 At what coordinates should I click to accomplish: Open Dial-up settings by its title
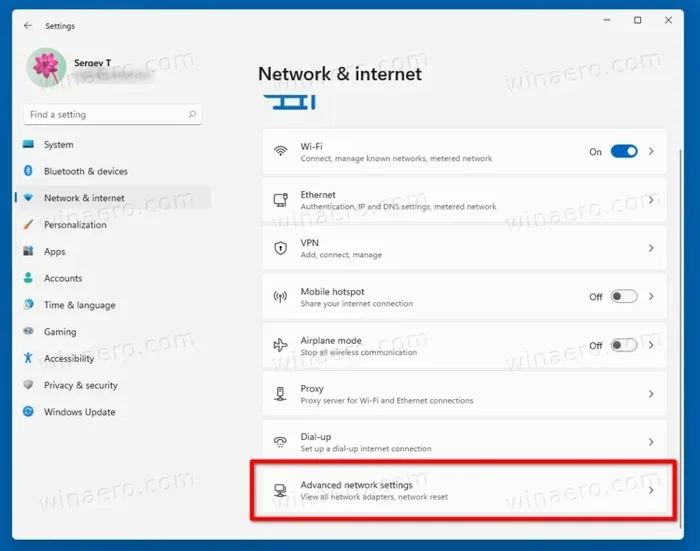(316, 437)
